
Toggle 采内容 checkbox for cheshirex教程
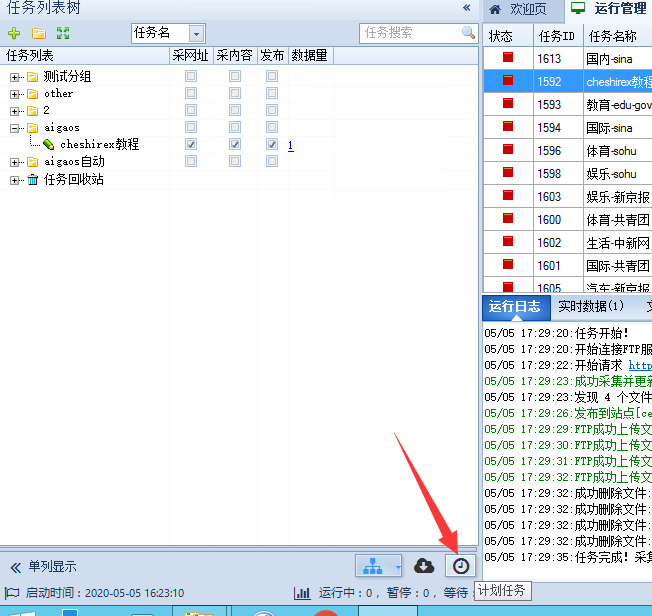point(235,144)
